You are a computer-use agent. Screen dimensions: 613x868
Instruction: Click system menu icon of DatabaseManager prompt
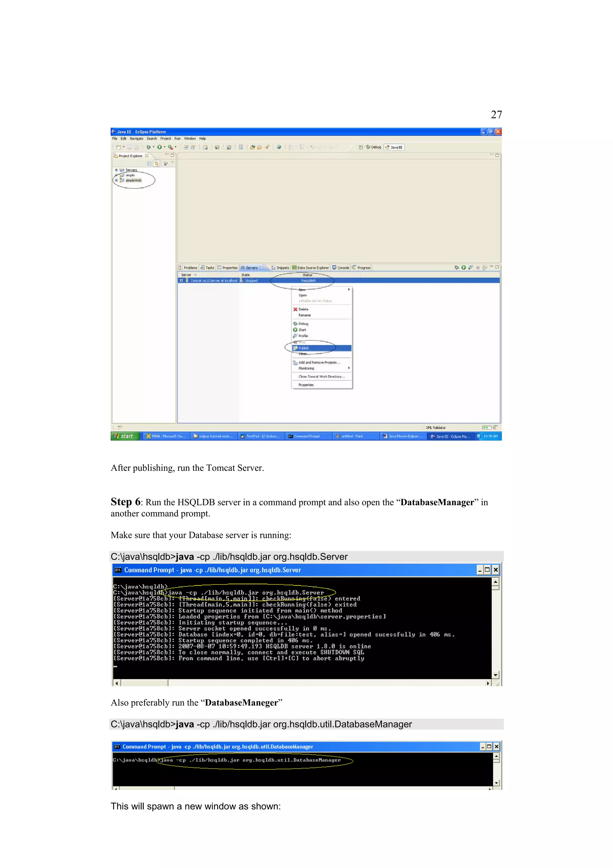pyautogui.click(x=117, y=747)
